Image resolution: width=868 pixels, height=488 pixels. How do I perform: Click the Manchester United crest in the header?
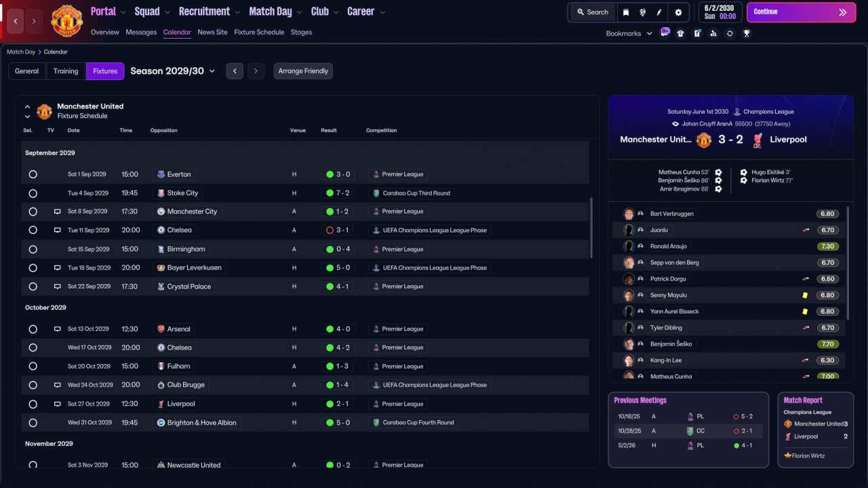[x=66, y=21]
